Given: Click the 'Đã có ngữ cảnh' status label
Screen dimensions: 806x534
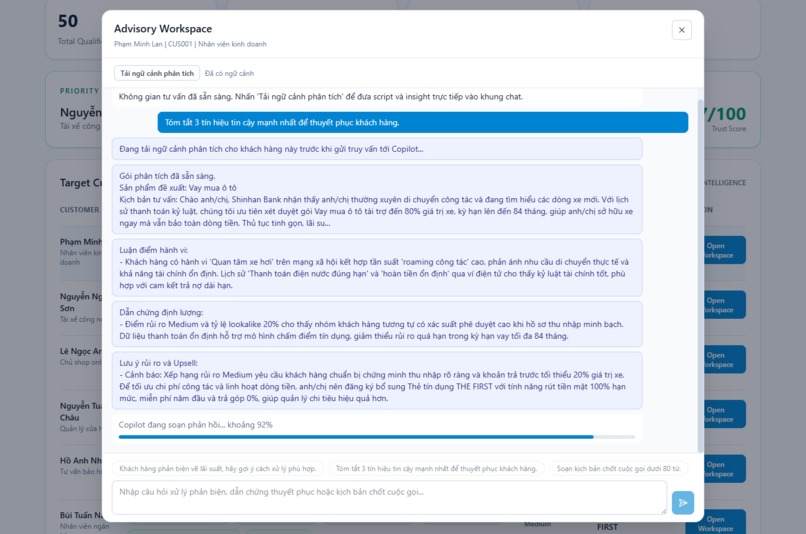Looking at the screenshot, I should (x=229, y=73).
